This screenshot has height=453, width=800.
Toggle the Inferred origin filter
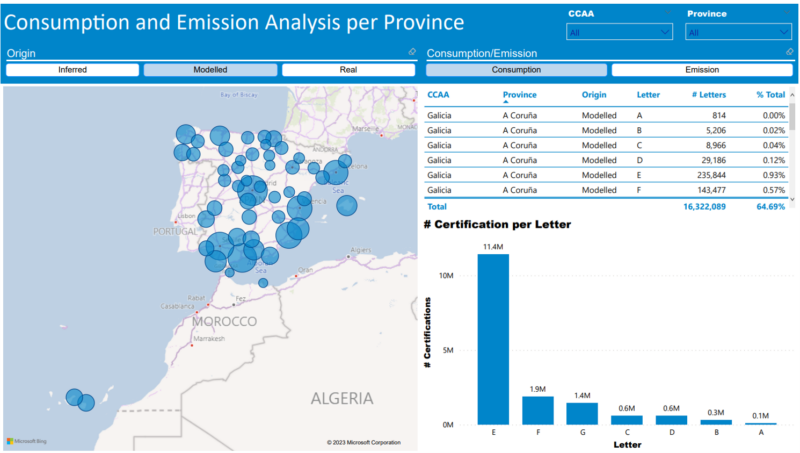[72, 70]
